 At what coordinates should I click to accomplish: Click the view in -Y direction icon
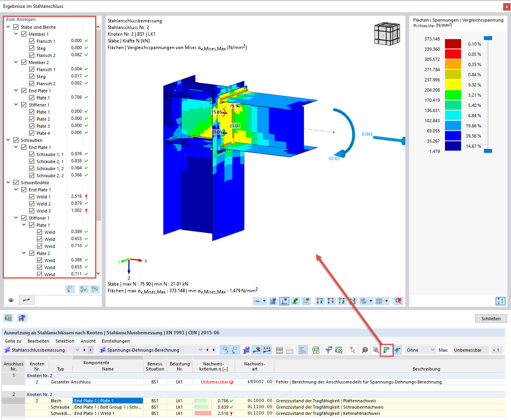tap(331, 301)
